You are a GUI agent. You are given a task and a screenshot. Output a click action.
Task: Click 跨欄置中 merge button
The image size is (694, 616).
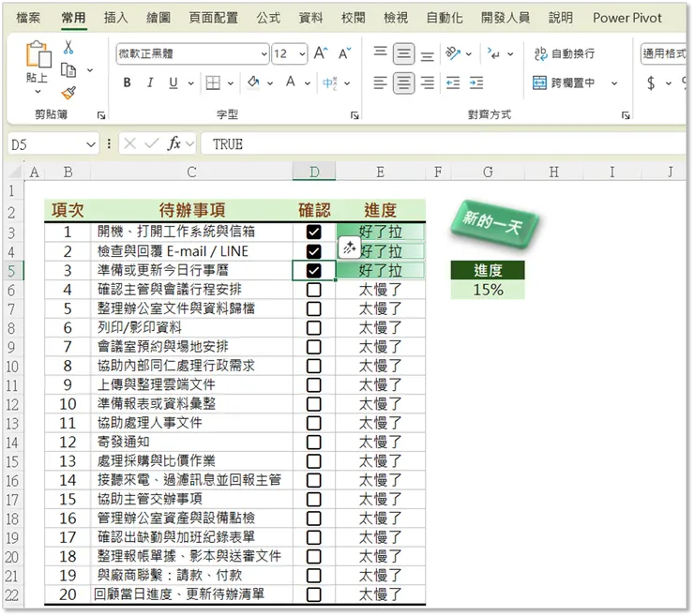tap(565, 83)
